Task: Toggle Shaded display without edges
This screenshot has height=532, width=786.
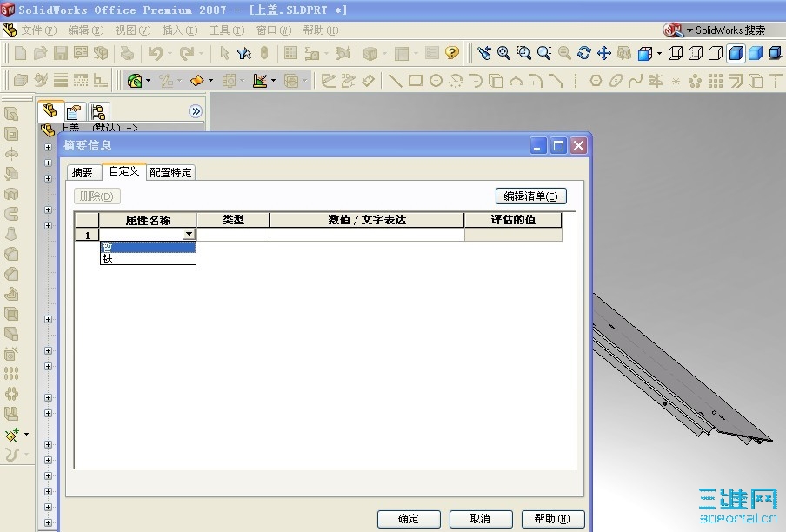Action: pos(756,53)
